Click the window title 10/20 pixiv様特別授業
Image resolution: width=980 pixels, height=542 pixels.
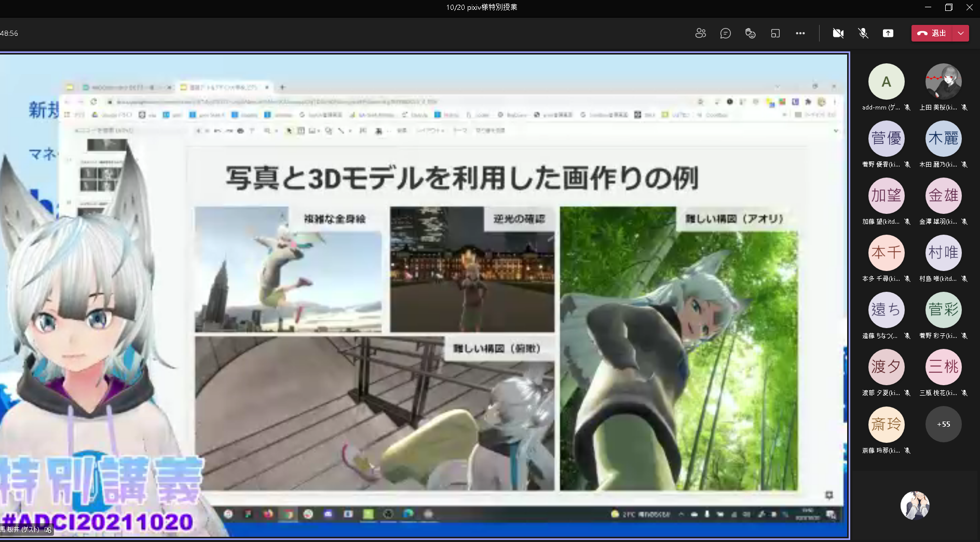click(x=482, y=7)
